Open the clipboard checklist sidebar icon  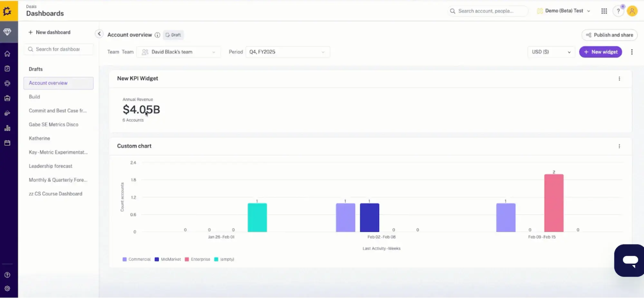[x=7, y=68]
